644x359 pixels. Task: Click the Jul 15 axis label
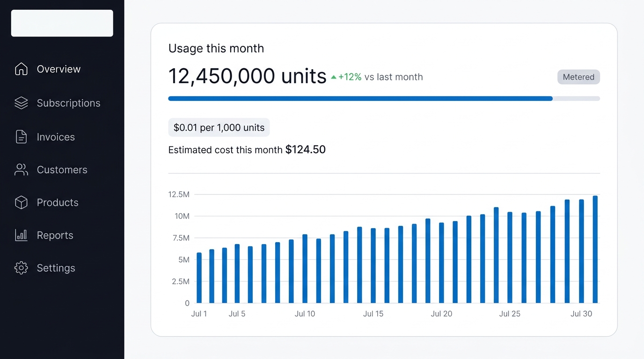click(x=373, y=314)
